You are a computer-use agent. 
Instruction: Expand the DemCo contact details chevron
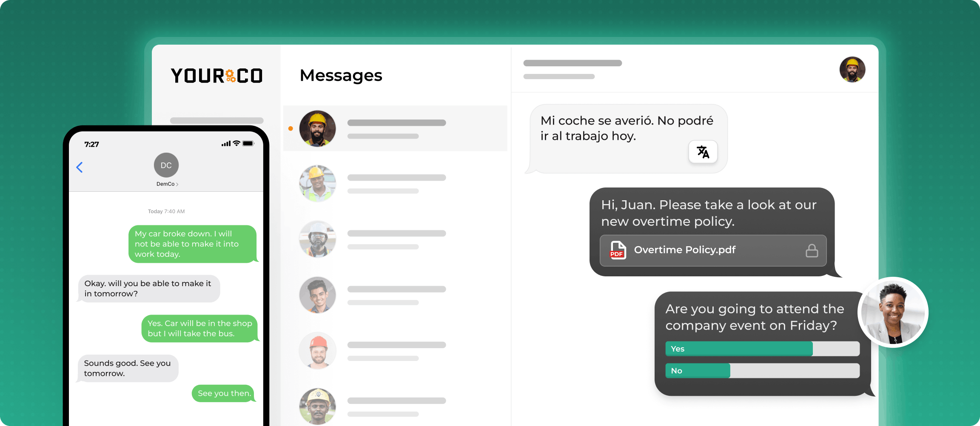(177, 184)
